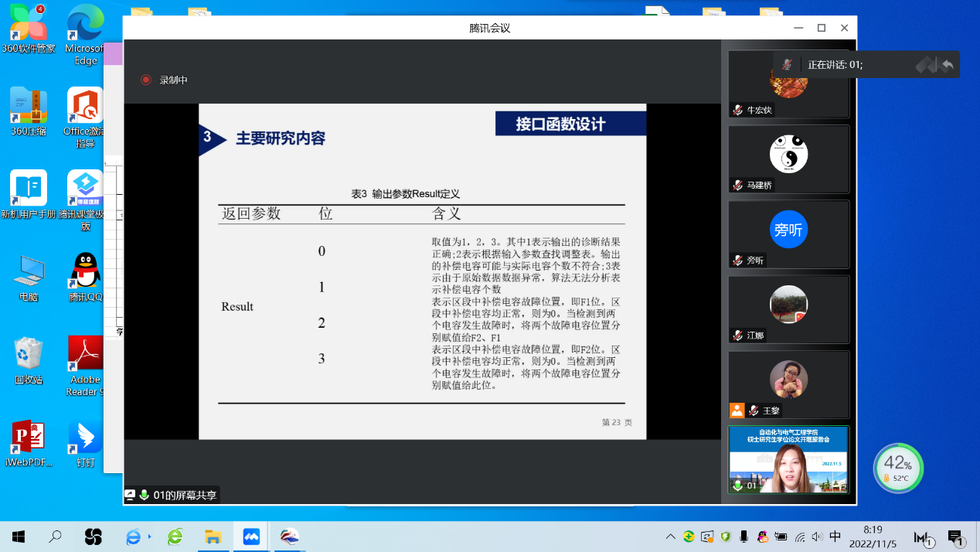This screenshot has width=980, height=552.
Task: Open Windows Start menu
Action: [x=19, y=537]
